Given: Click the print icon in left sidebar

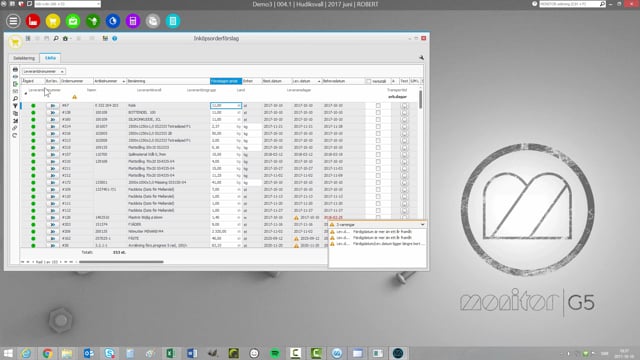Looking at the screenshot, I should (15, 69).
